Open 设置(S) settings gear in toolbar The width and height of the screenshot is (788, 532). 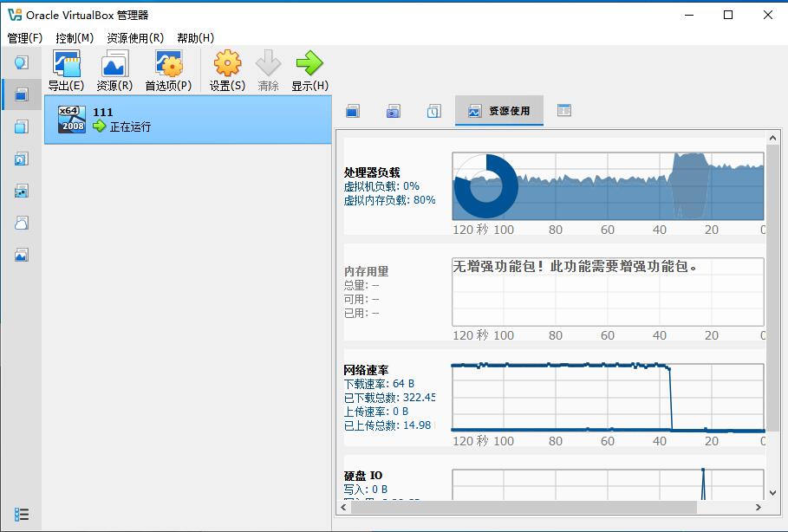click(227, 71)
